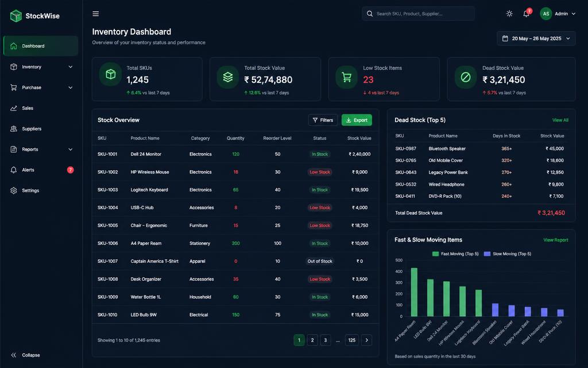Screen dimensions: 588x368
Task: Click the magnifier icon in search bar
Action: 370,14
